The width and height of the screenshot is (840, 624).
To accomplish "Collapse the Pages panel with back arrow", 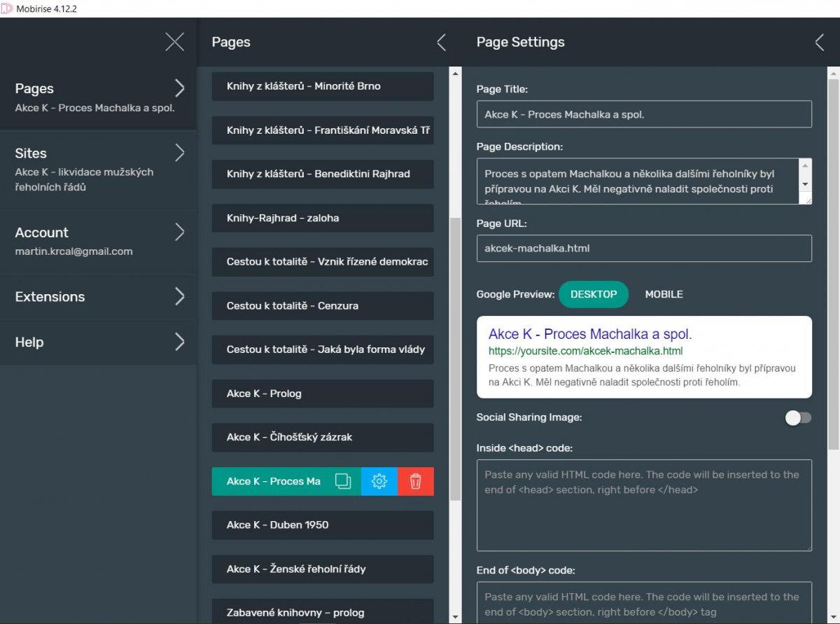I will (x=441, y=42).
